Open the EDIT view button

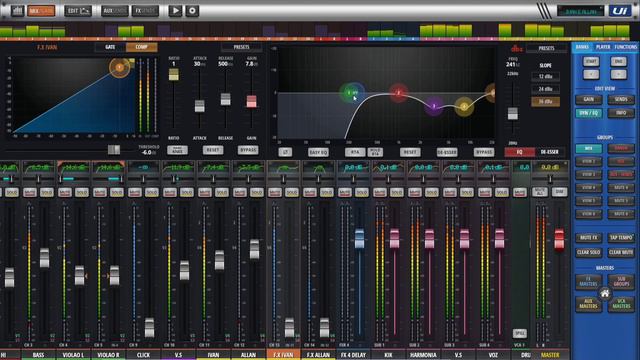(x=78, y=11)
